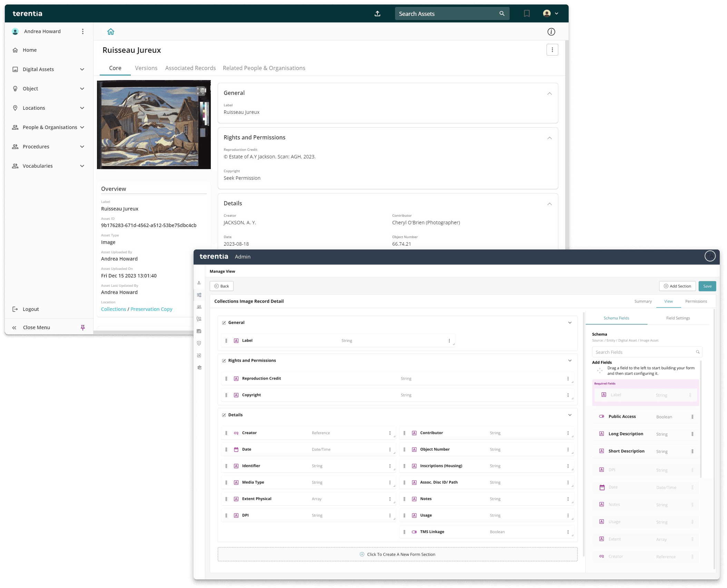Click To Create A New Form Section
The image size is (727, 588).
[x=397, y=555]
